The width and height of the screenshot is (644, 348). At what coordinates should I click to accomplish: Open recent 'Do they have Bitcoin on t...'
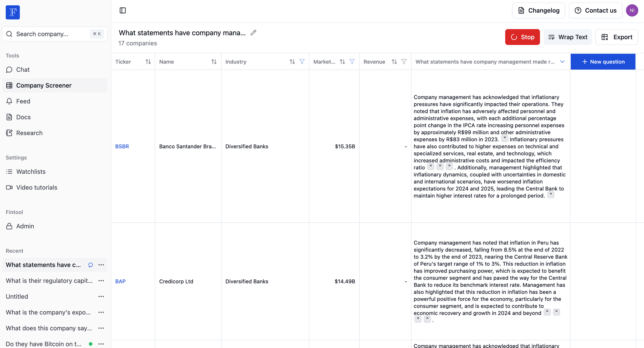click(x=44, y=344)
